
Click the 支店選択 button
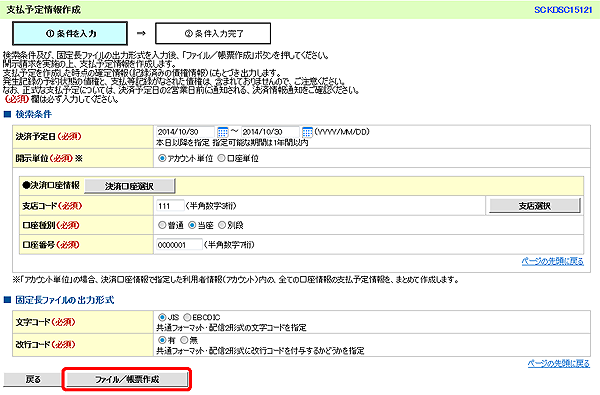(x=535, y=206)
